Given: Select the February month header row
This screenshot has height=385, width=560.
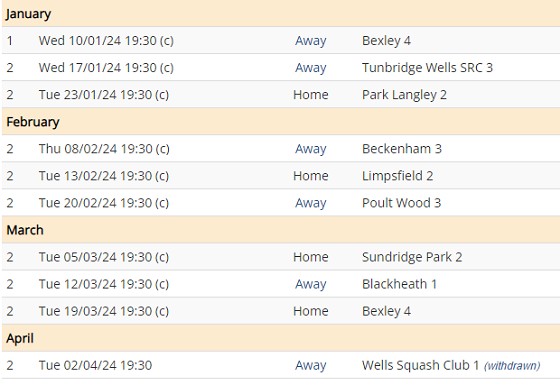Looking at the screenshot, I should click(x=281, y=121).
